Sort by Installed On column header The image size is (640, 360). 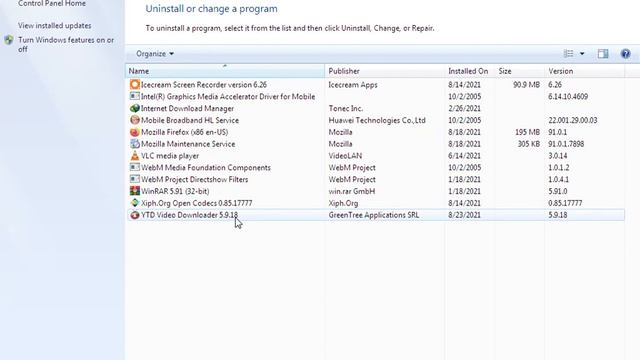pos(470,71)
